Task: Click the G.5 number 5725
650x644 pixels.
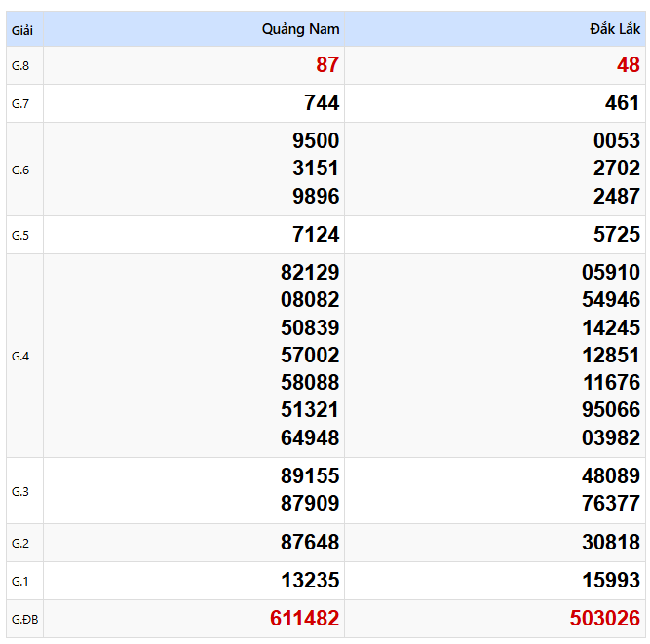Action: (617, 234)
